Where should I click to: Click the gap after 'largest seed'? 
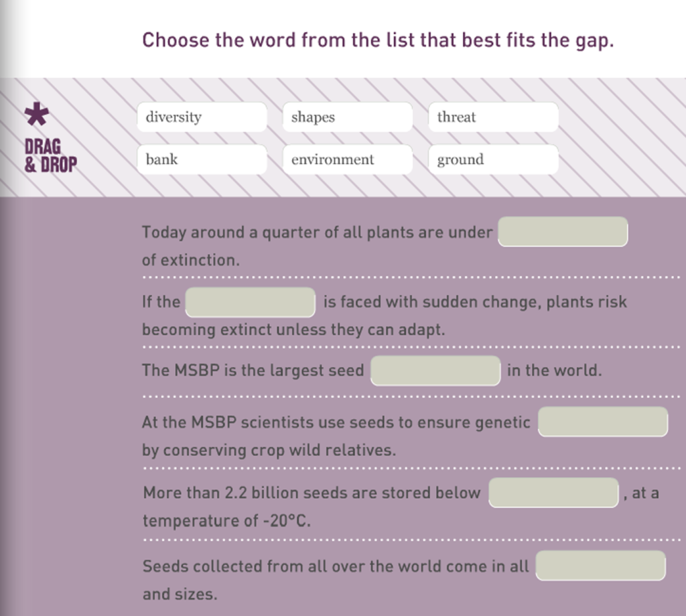pyautogui.click(x=435, y=371)
